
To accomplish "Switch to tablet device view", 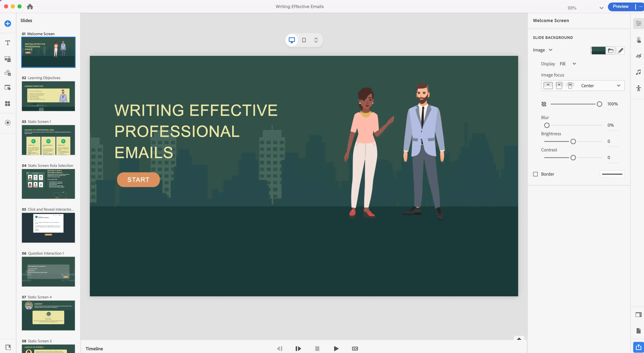I will coord(304,40).
